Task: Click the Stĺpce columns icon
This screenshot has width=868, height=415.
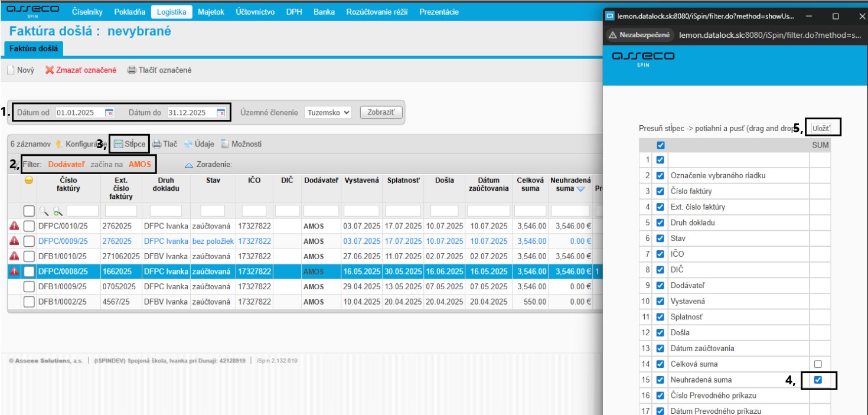Action: (x=118, y=144)
